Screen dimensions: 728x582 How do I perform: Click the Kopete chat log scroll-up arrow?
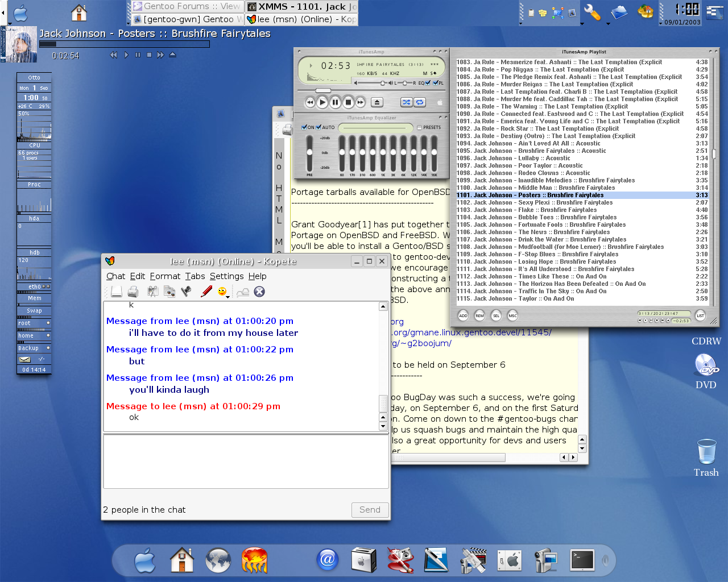[x=383, y=306]
